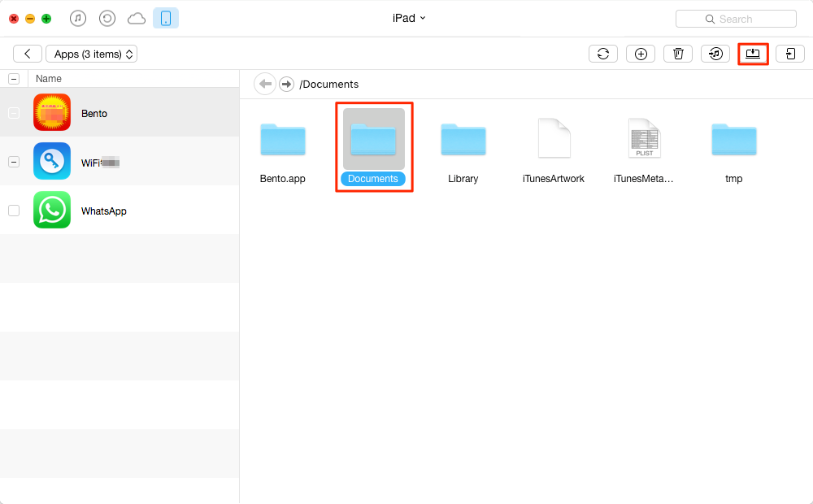This screenshot has width=813, height=504.
Task: Select the WhatsApp app icon
Action: (52, 210)
